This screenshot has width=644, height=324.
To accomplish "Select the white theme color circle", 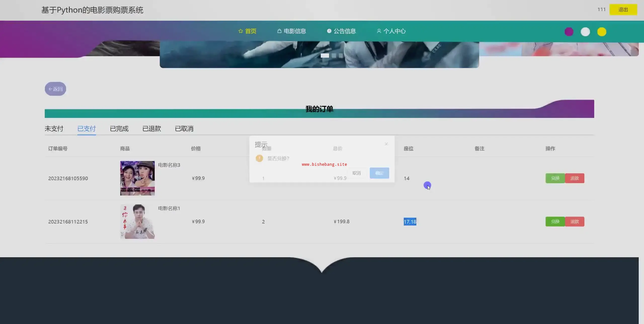I will 585,32.
